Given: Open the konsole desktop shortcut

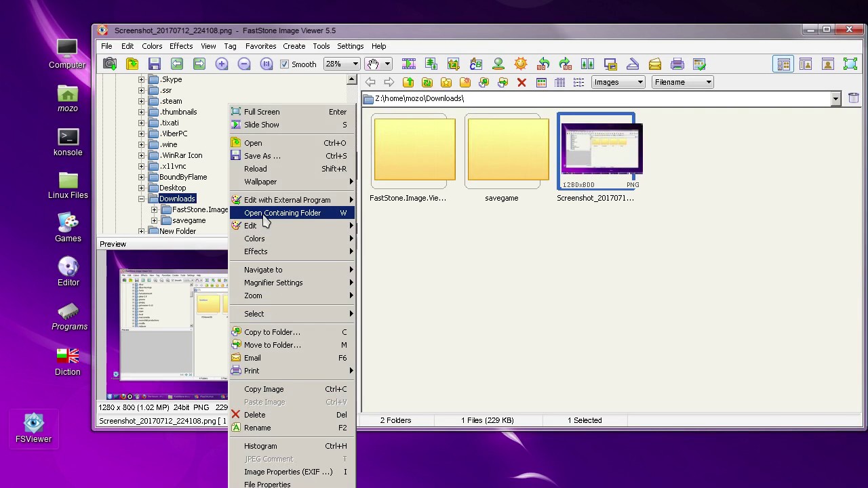Looking at the screenshot, I should 68,142.
